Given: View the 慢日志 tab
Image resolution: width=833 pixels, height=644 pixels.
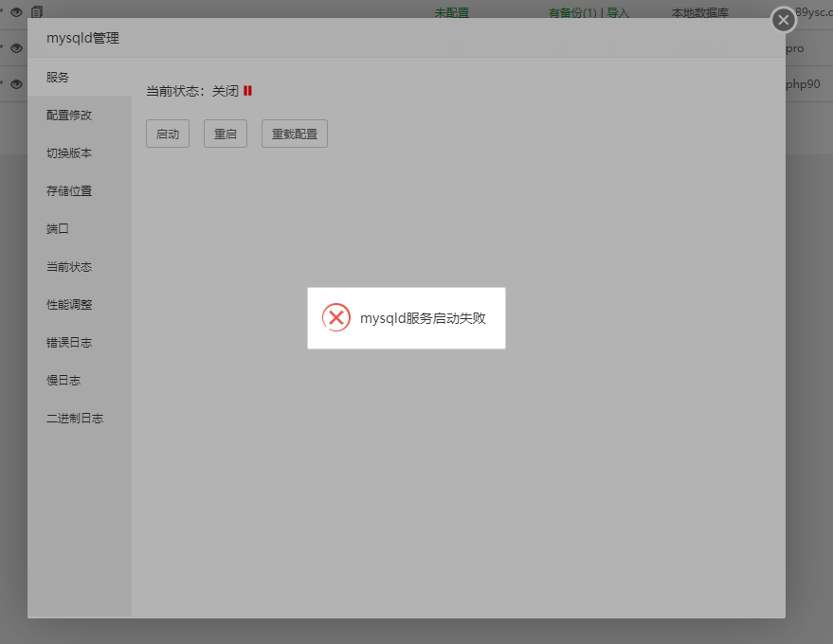Looking at the screenshot, I should (80, 380).
